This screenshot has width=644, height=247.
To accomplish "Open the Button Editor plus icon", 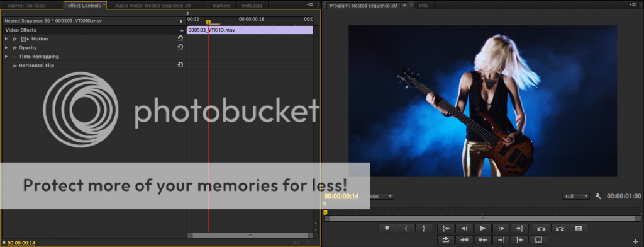I will [x=636, y=241].
